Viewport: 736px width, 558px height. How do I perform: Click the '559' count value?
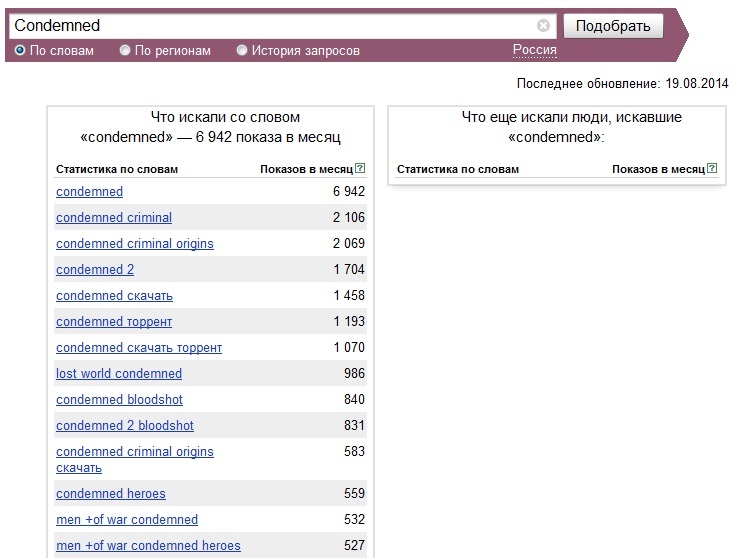tap(354, 493)
